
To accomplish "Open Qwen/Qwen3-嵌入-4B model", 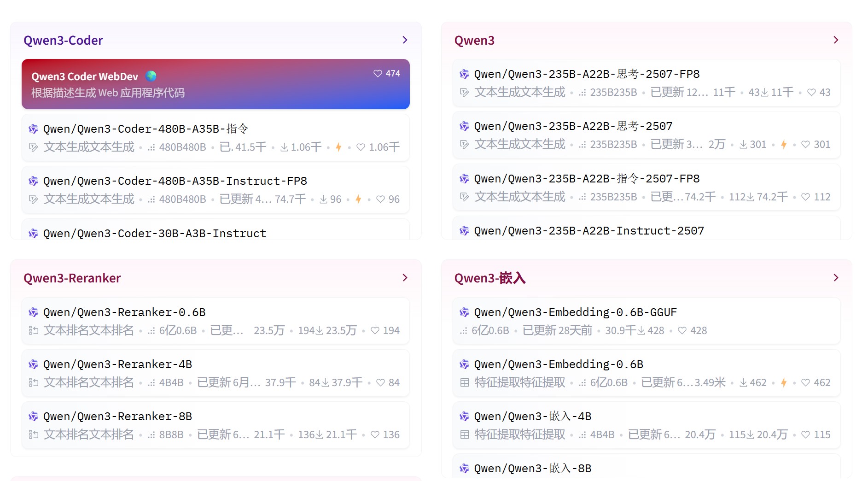I will tap(533, 416).
